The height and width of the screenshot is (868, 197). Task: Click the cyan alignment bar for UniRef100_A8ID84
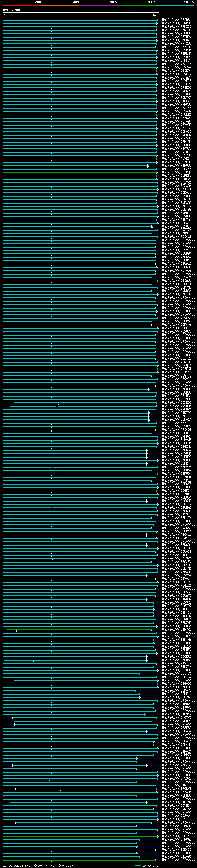(80, 20)
